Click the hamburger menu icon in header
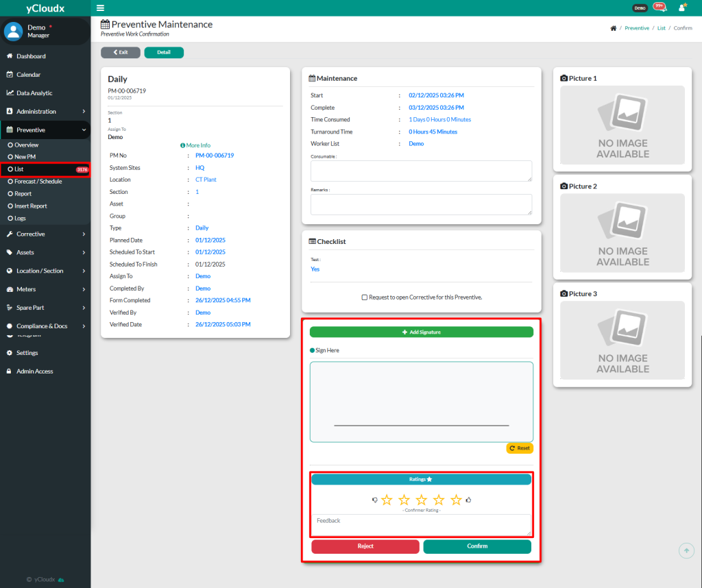The image size is (702, 588). click(101, 8)
